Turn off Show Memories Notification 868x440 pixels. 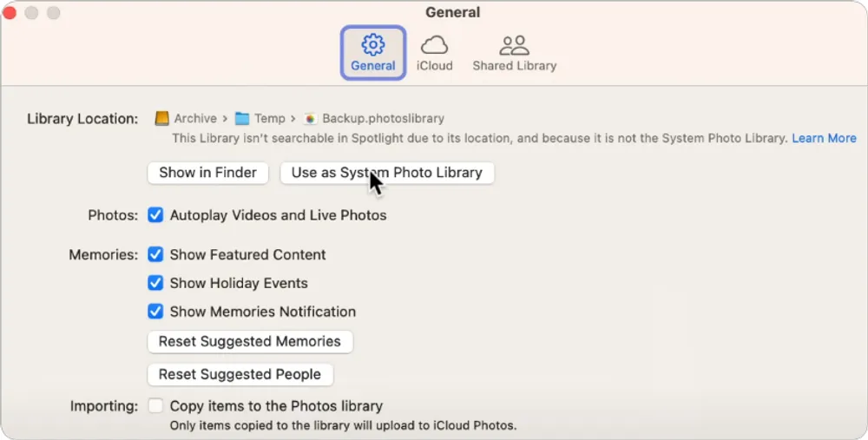[x=155, y=312]
